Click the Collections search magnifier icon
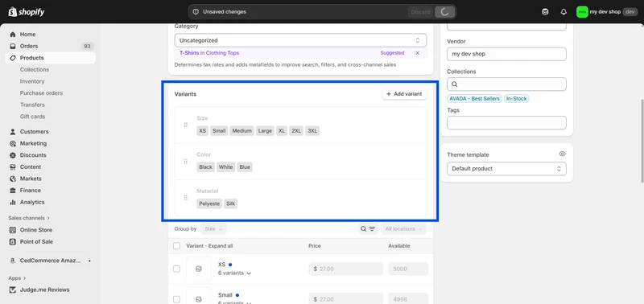Image resolution: width=644 pixels, height=304 pixels. point(455,84)
